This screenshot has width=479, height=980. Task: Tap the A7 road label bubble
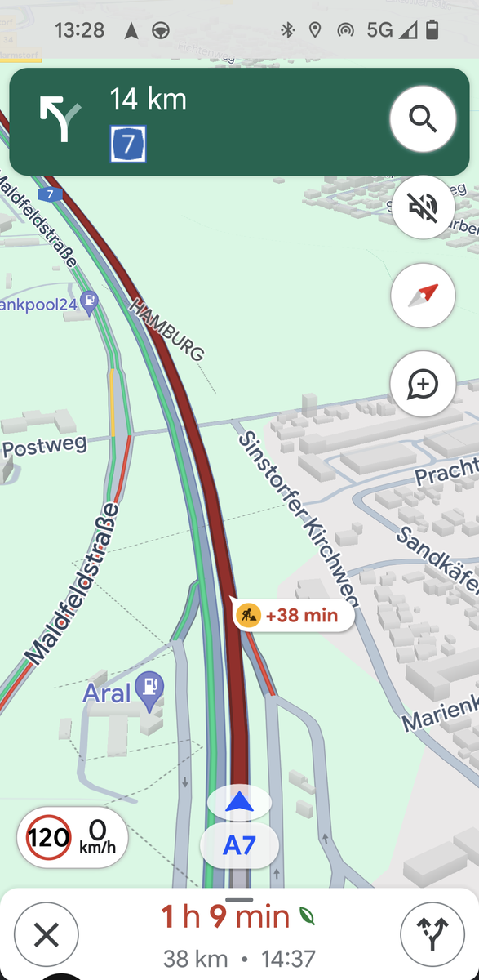tap(239, 846)
